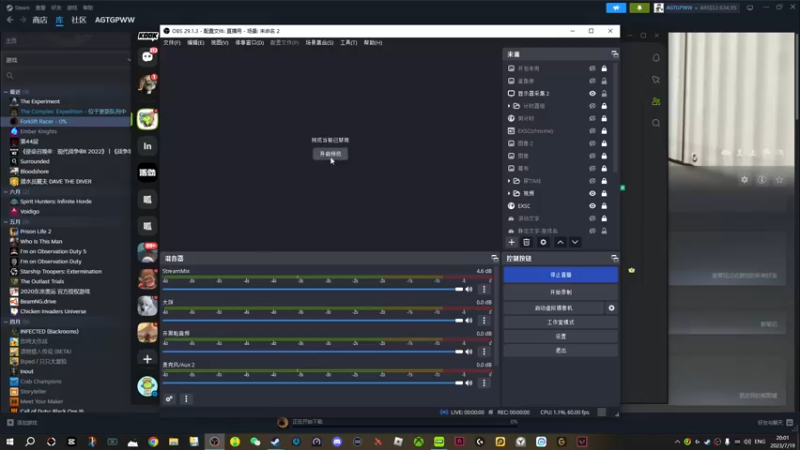Open 麦克风/Aux 2 channel three-dot menu
This screenshot has height=450, width=800.
pyautogui.click(x=484, y=383)
